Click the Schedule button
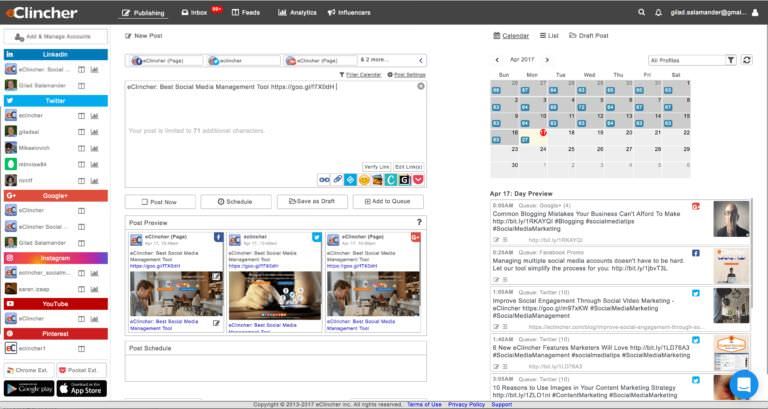Screen dimensions: 768x409 236,202
